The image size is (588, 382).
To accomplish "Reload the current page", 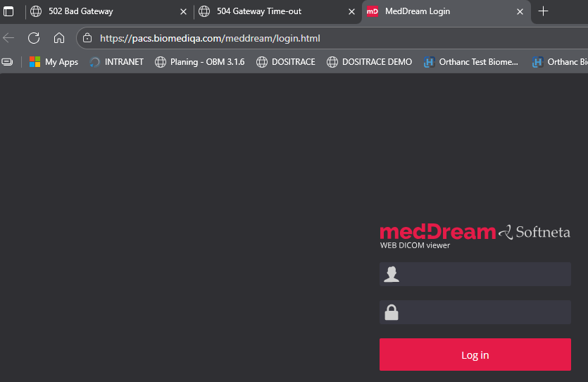I will pos(34,38).
